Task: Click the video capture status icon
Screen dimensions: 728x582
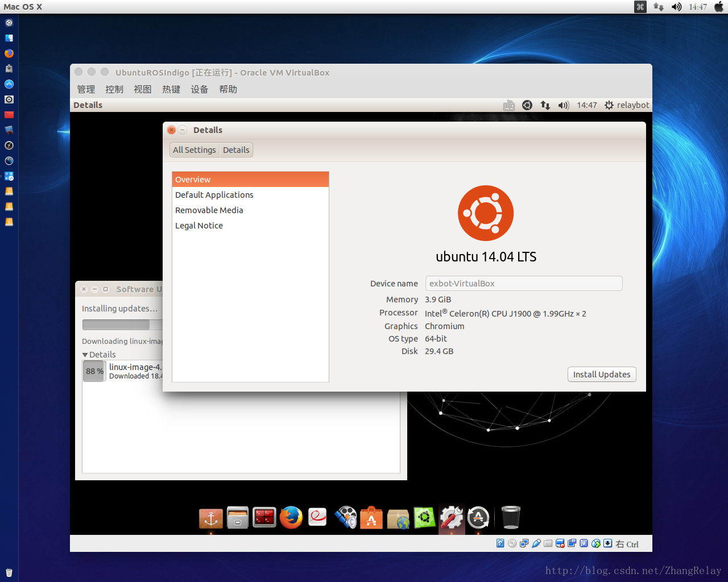Action: tap(560, 543)
